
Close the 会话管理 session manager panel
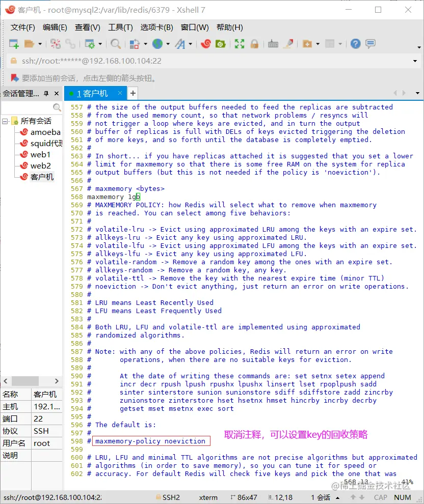pyautogui.click(x=57, y=94)
